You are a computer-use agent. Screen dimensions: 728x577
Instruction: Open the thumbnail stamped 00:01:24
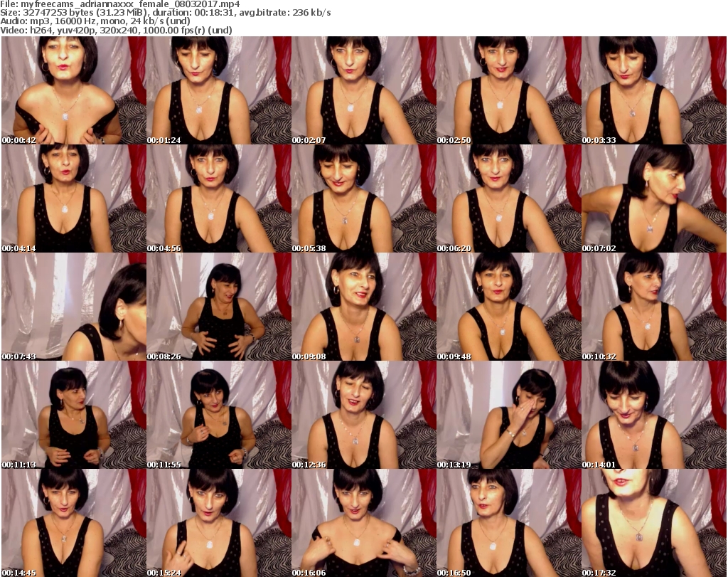219,90
